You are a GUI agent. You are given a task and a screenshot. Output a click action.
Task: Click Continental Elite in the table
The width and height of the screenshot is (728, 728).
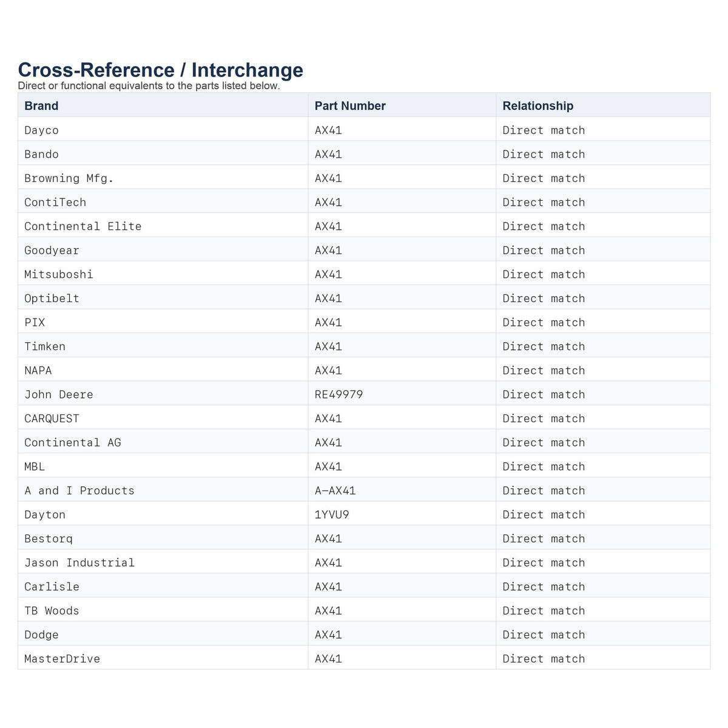[x=83, y=226]
